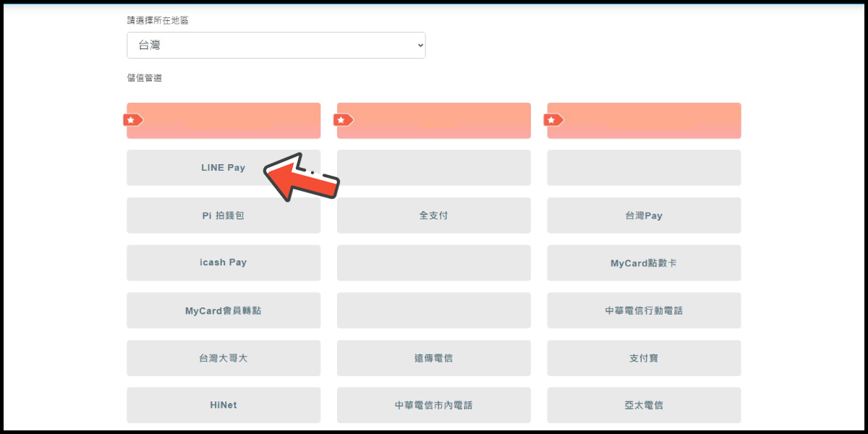868x434 pixels.
Task: Select the HiNet payment option
Action: click(224, 405)
